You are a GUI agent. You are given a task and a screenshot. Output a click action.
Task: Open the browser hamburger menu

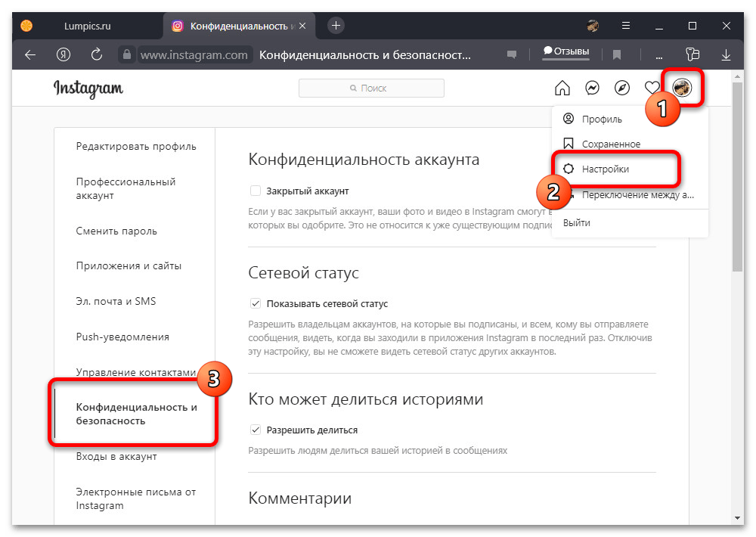tap(626, 26)
